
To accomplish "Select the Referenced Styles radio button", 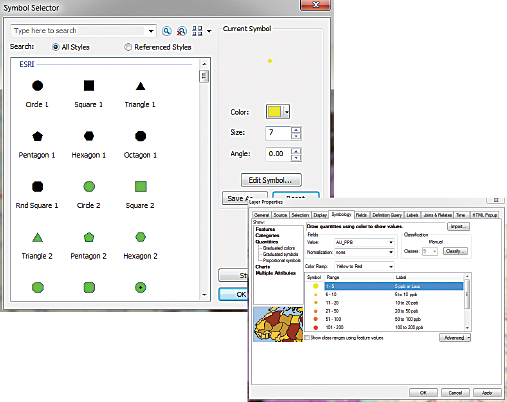I will click(128, 47).
